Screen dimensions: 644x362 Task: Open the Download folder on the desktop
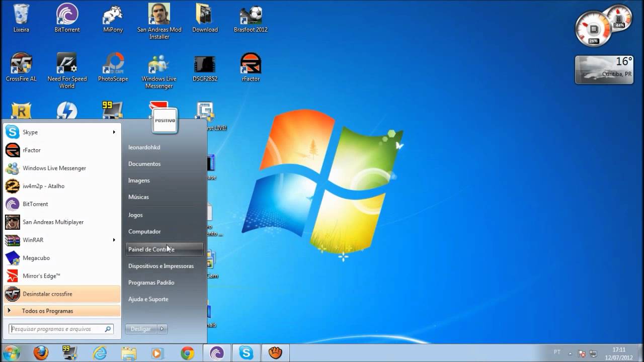click(205, 18)
